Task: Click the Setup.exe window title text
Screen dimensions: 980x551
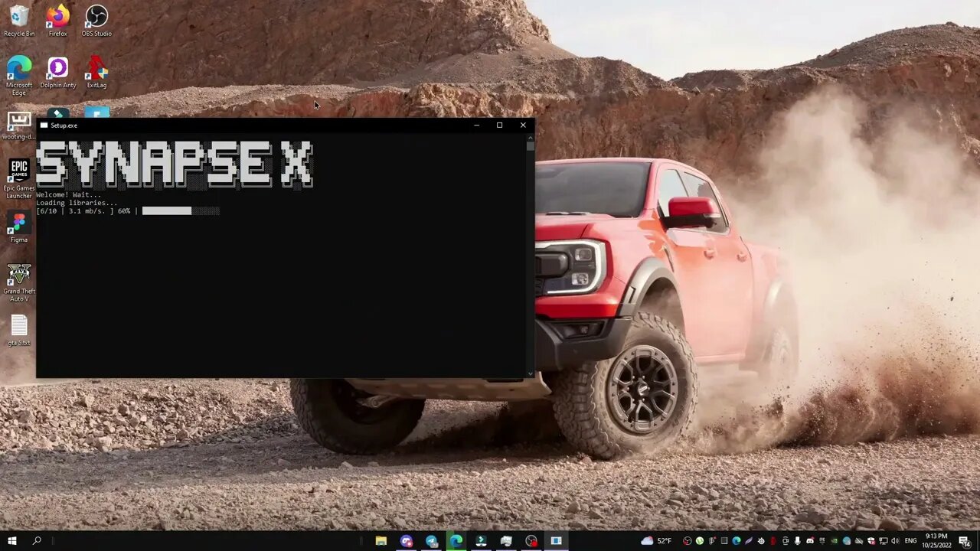Action: (64, 126)
